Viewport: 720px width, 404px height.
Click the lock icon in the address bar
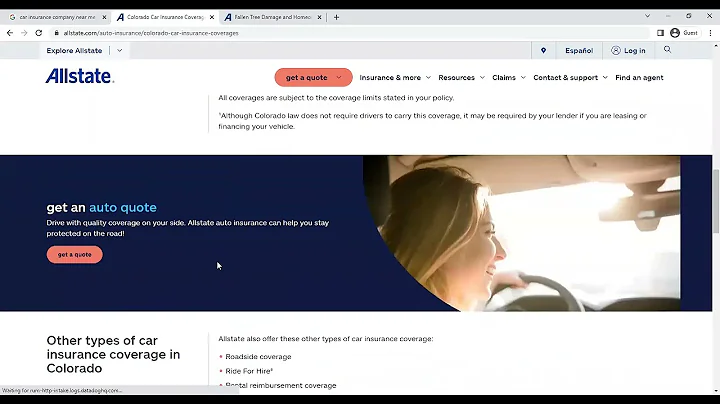(57, 33)
